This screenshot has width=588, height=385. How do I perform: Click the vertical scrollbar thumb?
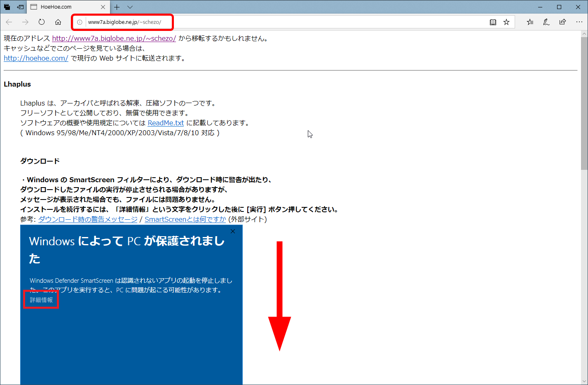click(x=584, y=103)
